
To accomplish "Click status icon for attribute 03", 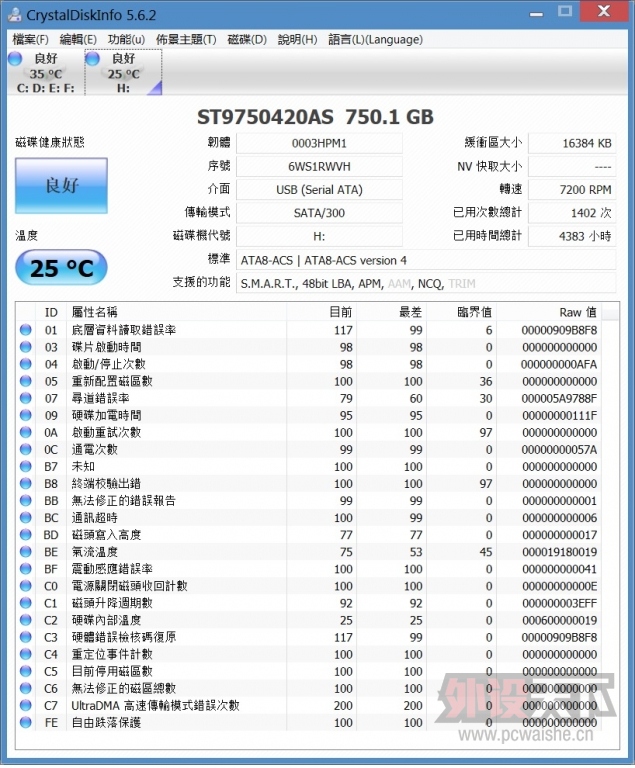I will click(25, 347).
